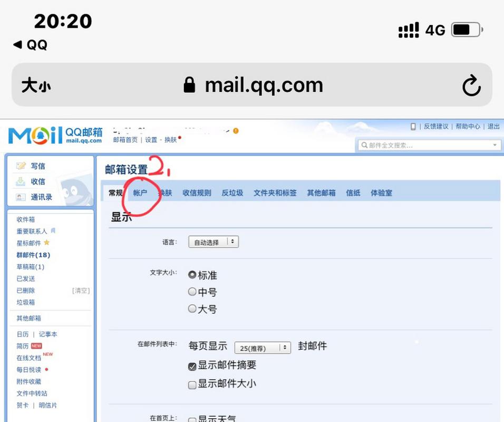Image resolution: width=504 pixels, height=422 pixels.
Task: Click the QQ邮箱 logo
Action: pos(55,135)
